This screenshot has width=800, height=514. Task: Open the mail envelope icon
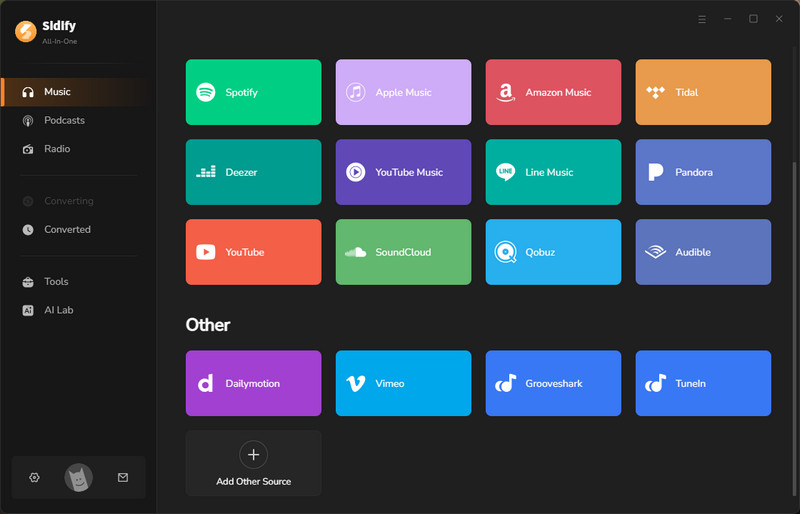click(x=123, y=477)
